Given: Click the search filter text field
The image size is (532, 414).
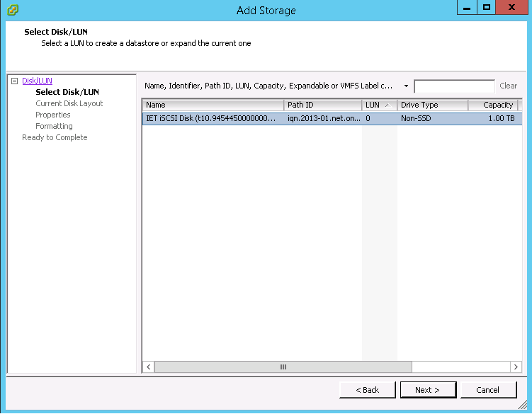Looking at the screenshot, I should click(453, 86).
